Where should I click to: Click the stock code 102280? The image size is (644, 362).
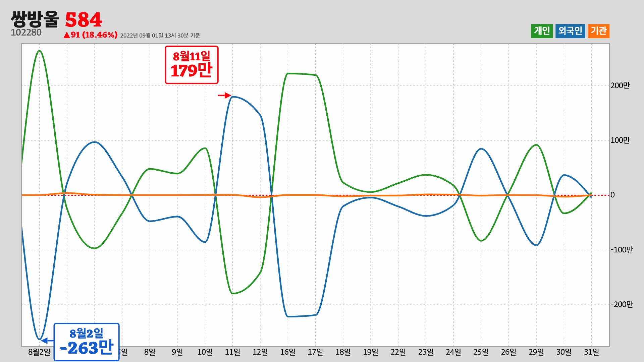(x=26, y=33)
